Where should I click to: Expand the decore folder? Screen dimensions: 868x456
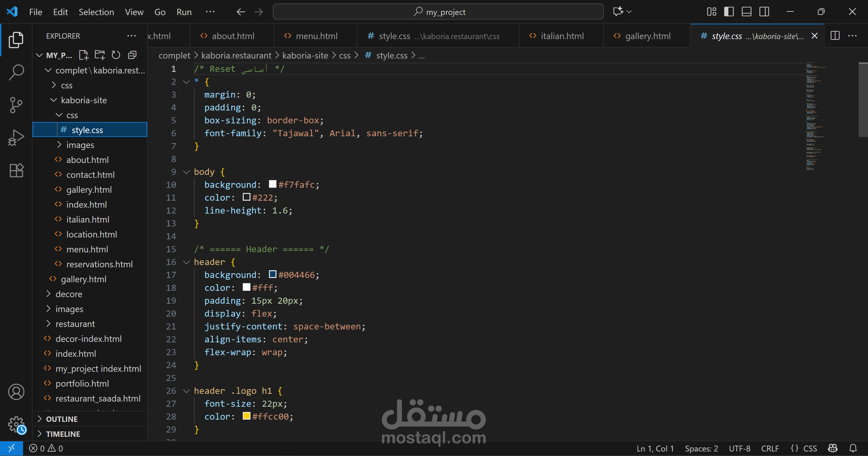(x=69, y=294)
